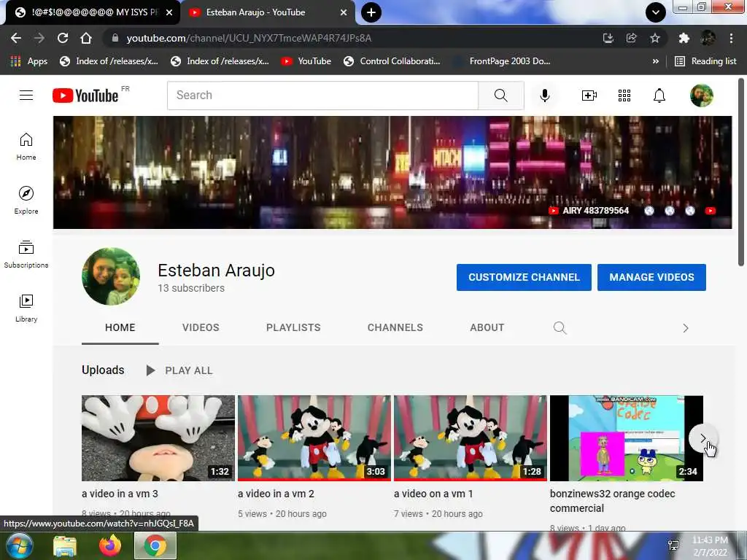747x560 pixels.
Task: Search within channel magnifier icon
Action: (560, 327)
